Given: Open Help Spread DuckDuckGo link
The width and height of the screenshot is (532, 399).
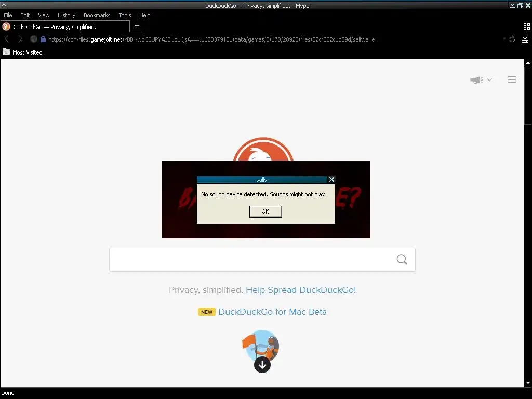Looking at the screenshot, I should (x=301, y=290).
